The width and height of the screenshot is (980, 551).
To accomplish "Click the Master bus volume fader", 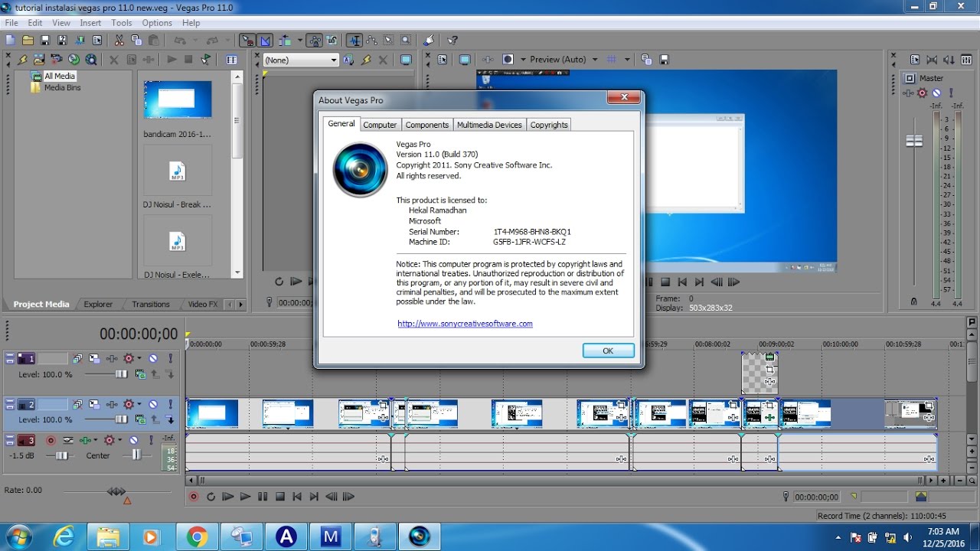I will point(914,141).
